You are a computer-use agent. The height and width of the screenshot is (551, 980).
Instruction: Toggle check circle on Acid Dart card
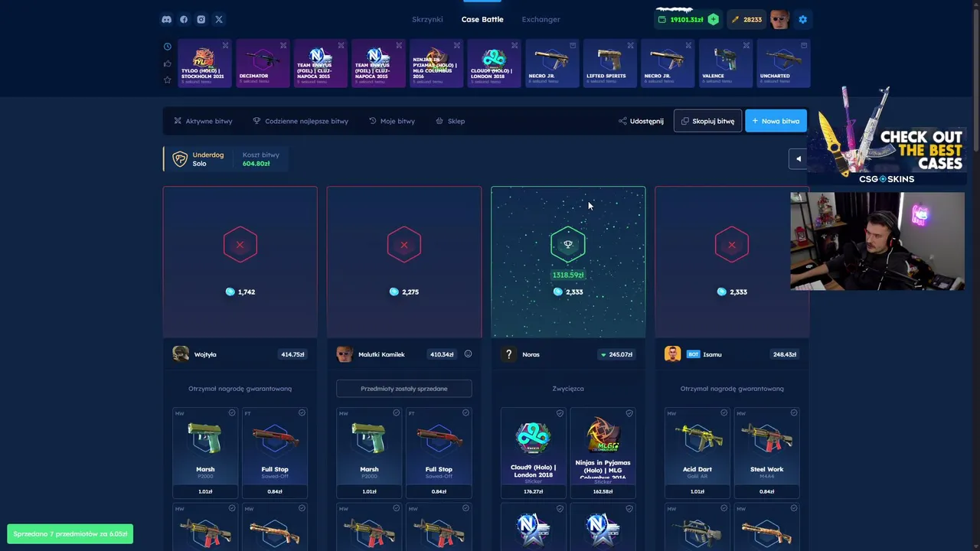coord(724,412)
